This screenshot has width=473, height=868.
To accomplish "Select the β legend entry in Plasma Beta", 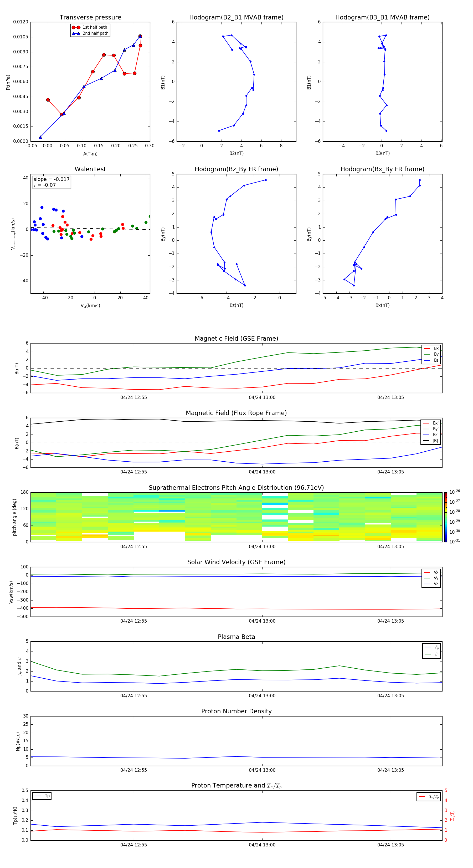I will 431,654.
